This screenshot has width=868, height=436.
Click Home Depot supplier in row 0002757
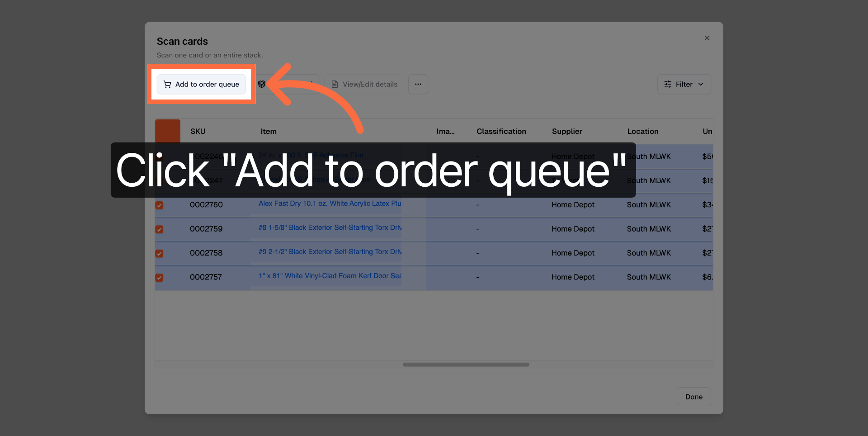coord(573,277)
